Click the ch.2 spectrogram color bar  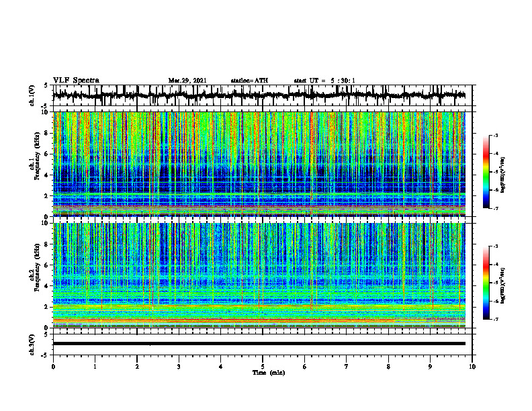click(x=486, y=283)
